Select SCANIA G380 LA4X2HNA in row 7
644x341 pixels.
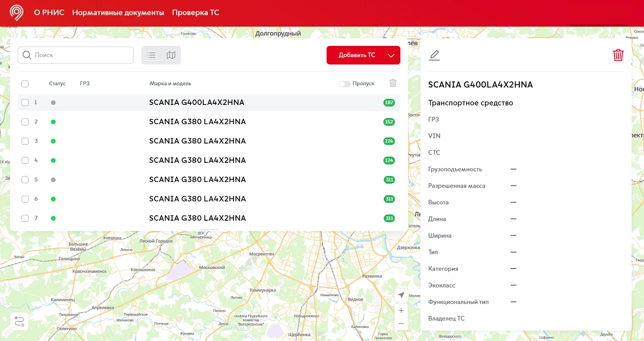197,218
